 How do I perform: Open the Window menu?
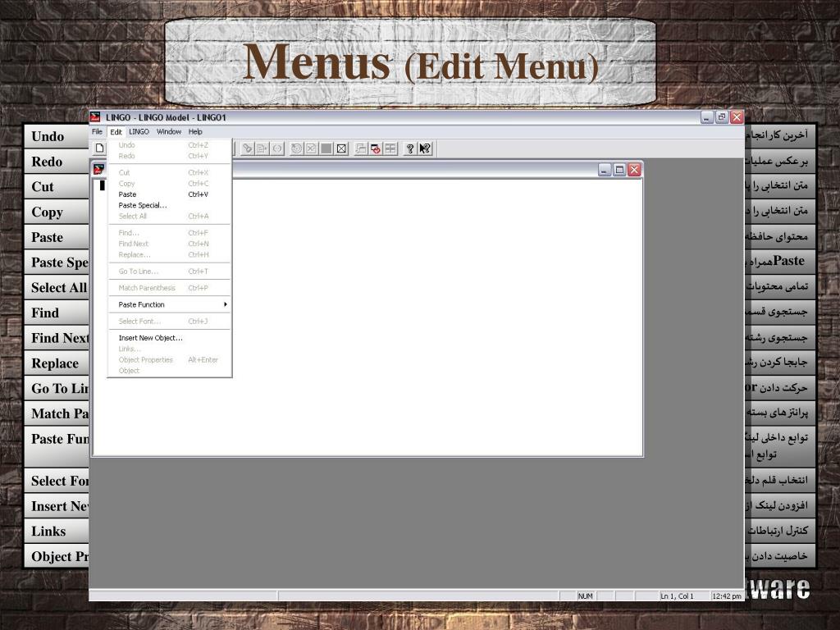[169, 132]
